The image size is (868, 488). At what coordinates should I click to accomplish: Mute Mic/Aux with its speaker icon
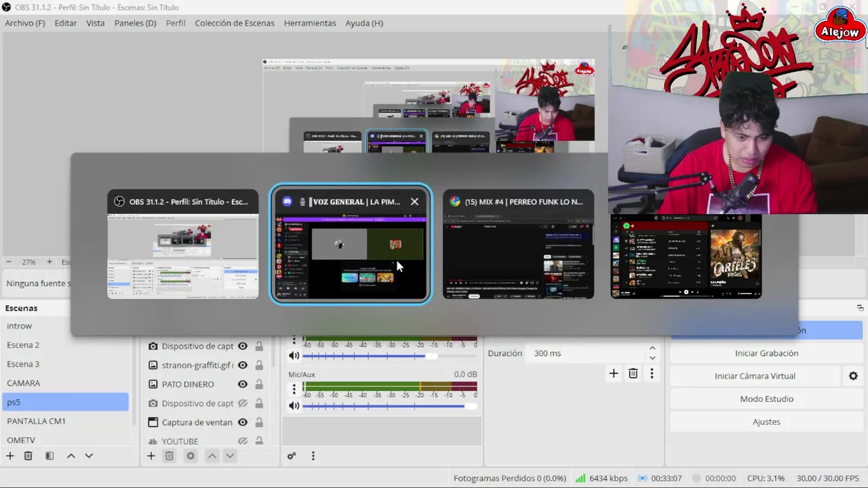(x=294, y=405)
